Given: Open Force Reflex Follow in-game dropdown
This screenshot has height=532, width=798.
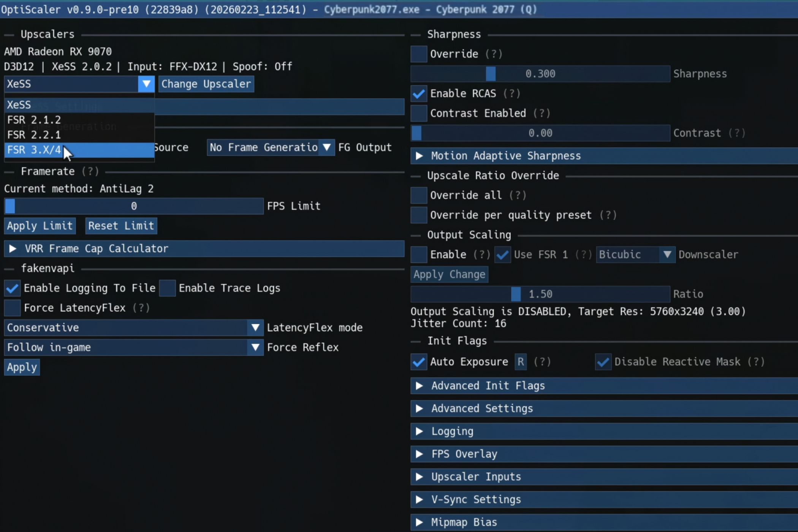Looking at the screenshot, I should click(134, 347).
